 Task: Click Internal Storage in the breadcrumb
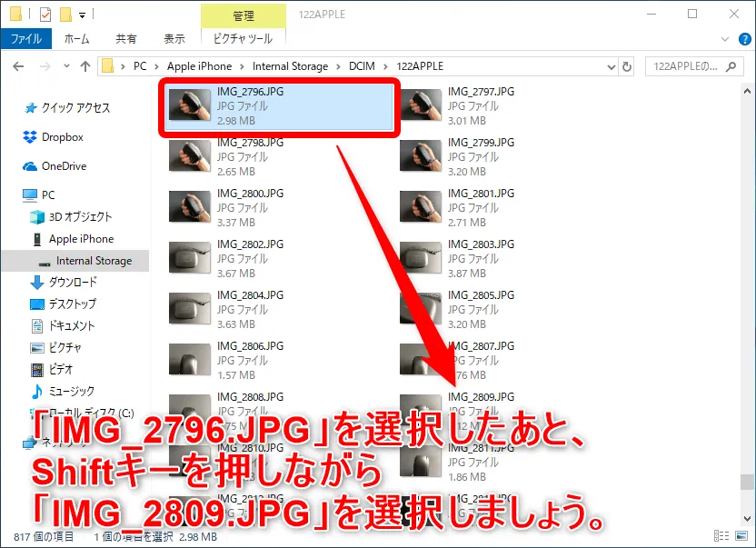click(290, 66)
